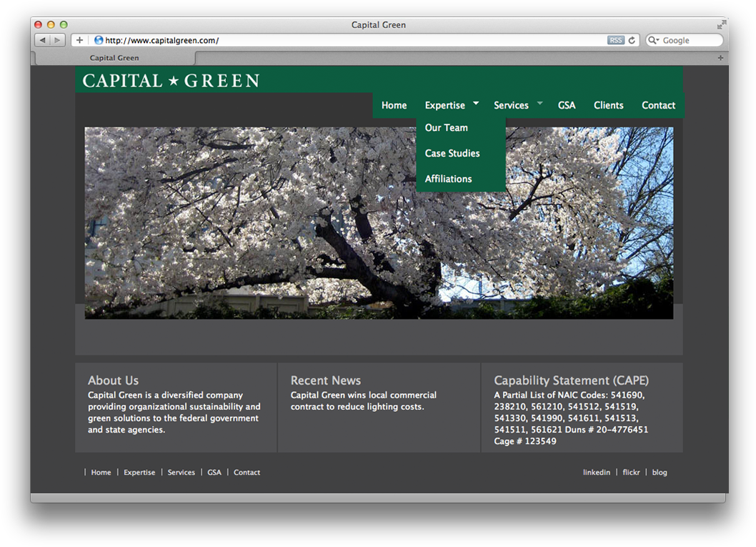Screen dimensions: 756x547
Task: Open the Clients navigation item
Action: pyautogui.click(x=609, y=105)
